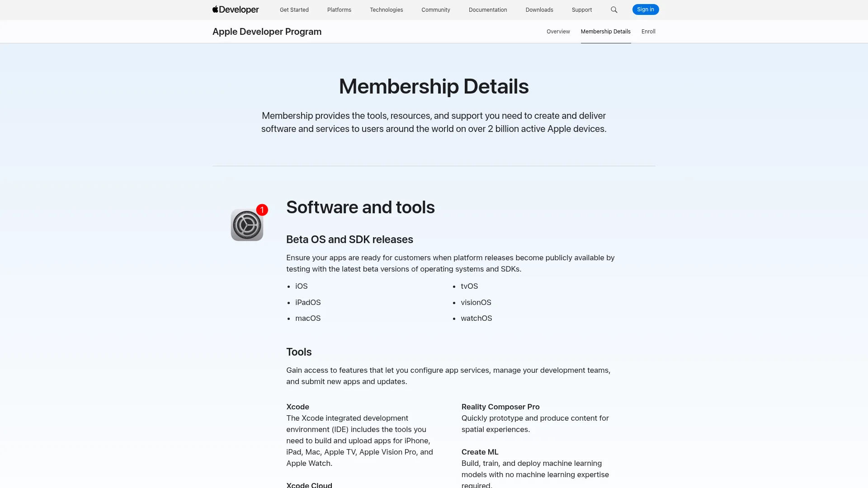Open the Community menu

tap(436, 9)
